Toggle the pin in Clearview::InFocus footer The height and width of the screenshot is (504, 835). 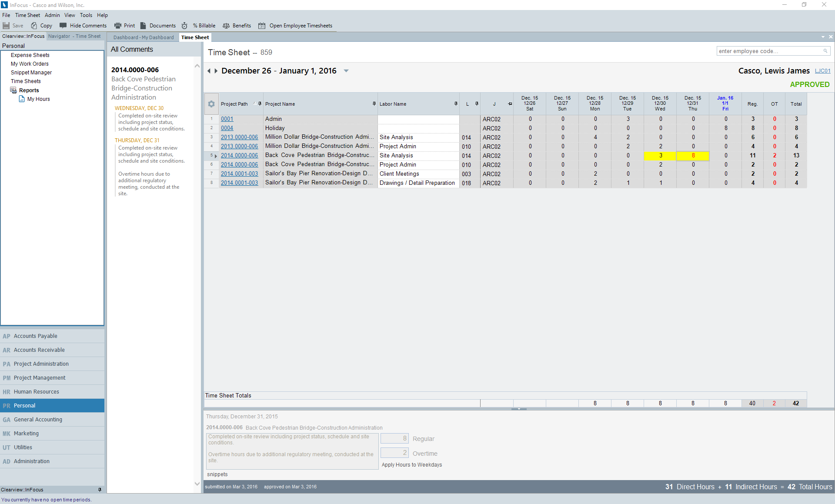point(100,490)
